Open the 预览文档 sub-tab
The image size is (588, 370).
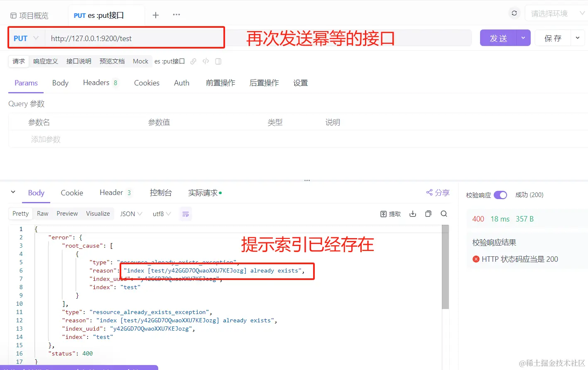point(112,61)
